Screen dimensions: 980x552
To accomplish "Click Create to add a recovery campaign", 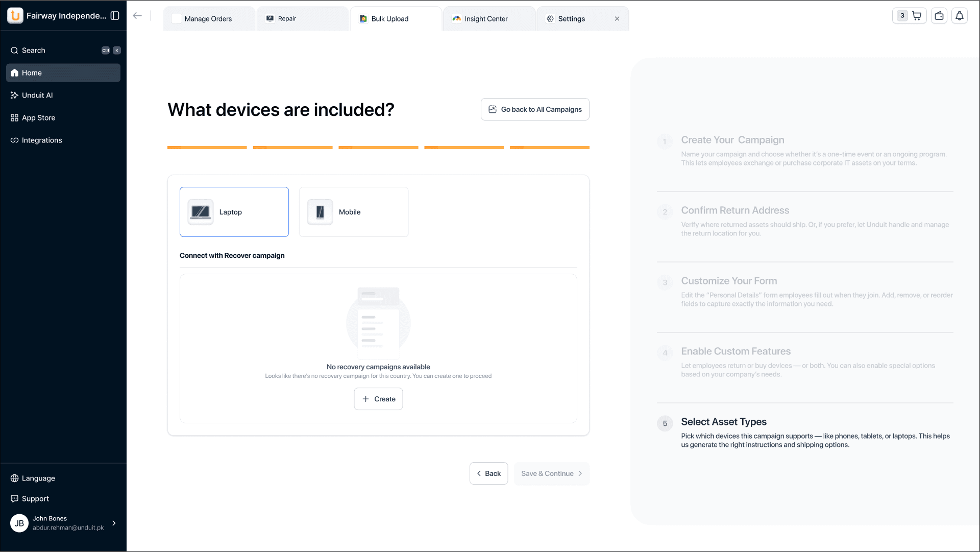I will click(x=378, y=399).
